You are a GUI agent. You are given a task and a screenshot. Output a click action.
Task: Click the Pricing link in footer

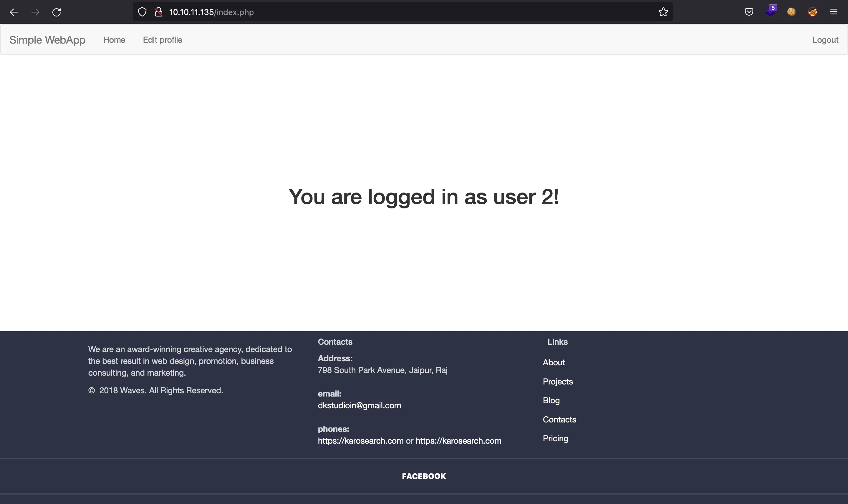[x=555, y=439]
